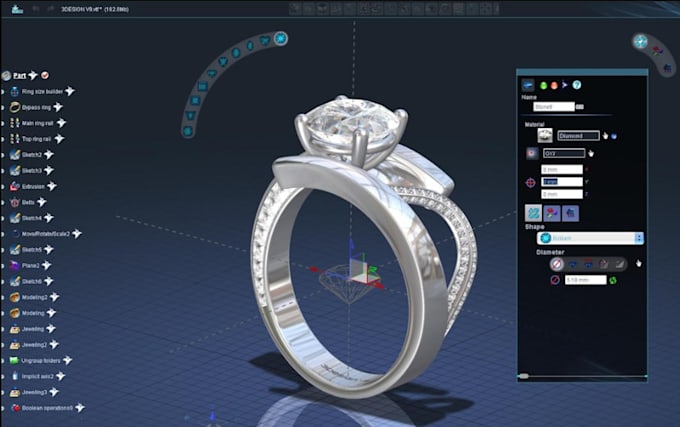Click the slider handle at the panel bottom
The width and height of the screenshot is (680, 427).
[524, 376]
